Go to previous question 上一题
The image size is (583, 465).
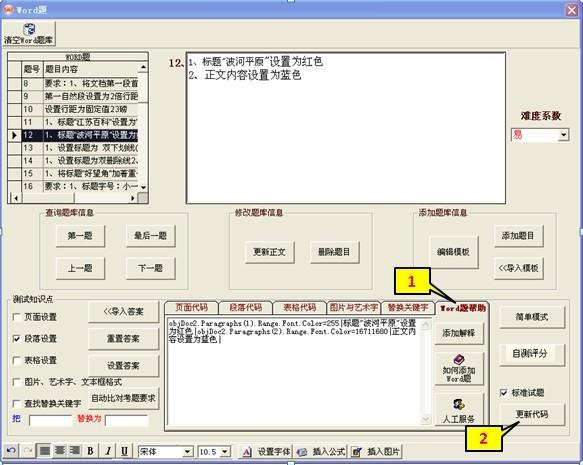coord(80,268)
